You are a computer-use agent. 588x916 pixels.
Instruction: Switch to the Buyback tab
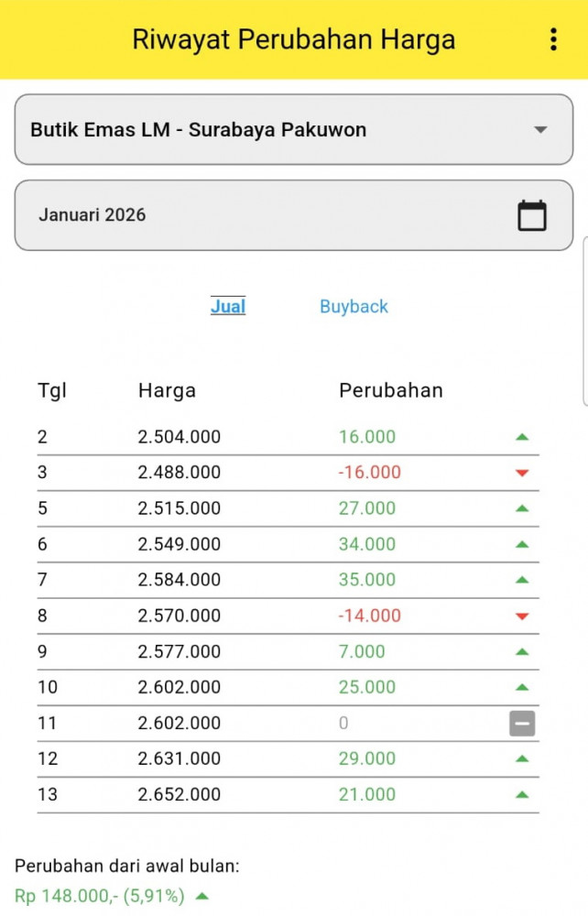coord(354,307)
